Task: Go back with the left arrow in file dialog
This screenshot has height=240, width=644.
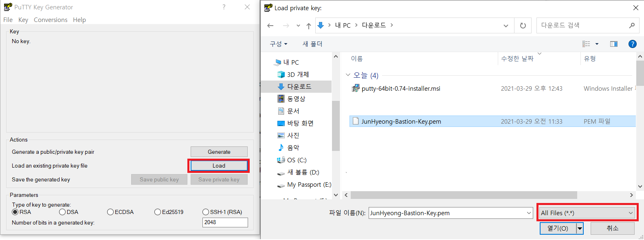Action: point(270,26)
